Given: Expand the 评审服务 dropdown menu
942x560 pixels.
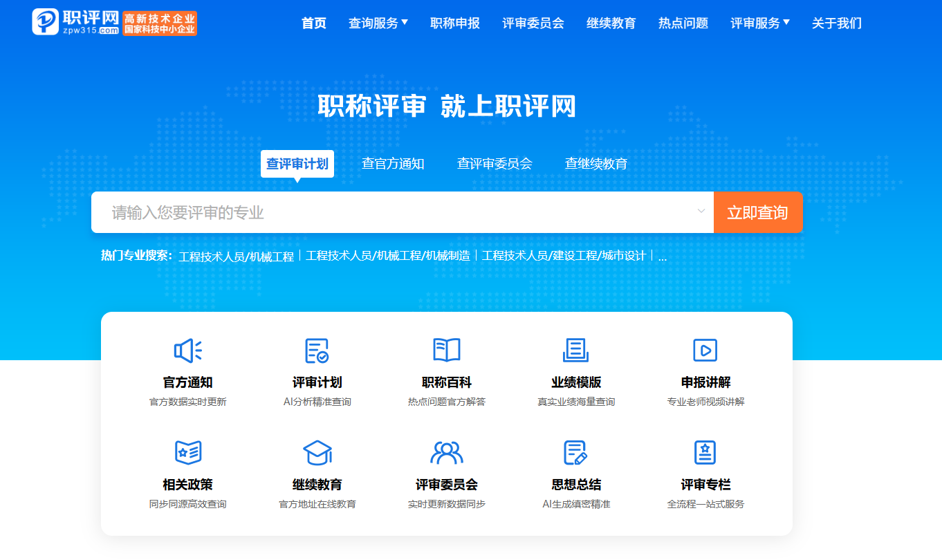Looking at the screenshot, I should pos(759,24).
